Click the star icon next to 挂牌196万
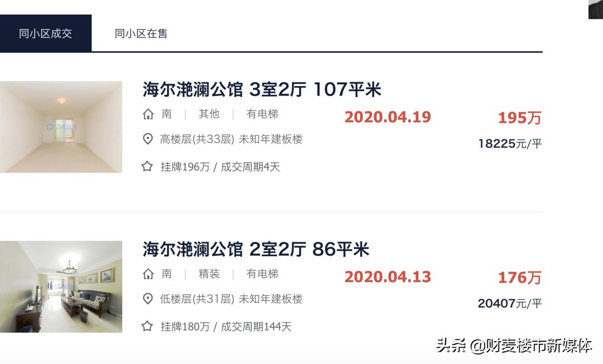Image resolution: width=603 pixels, height=364 pixels. [147, 166]
